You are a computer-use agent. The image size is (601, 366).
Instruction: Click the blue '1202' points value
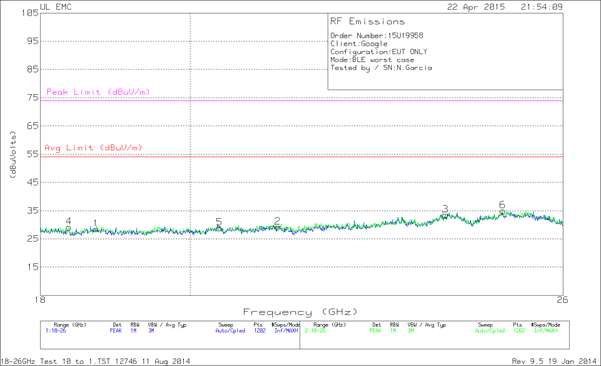coord(259,330)
